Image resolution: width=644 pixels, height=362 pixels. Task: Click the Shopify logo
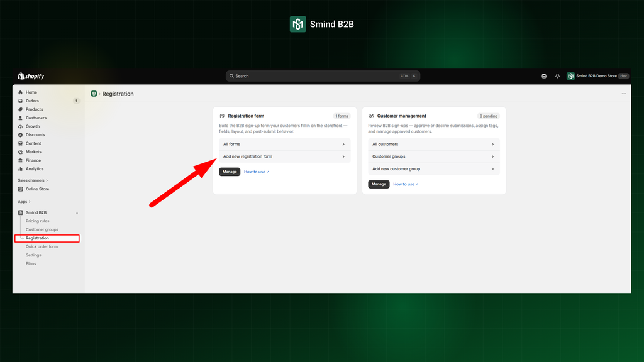click(31, 76)
